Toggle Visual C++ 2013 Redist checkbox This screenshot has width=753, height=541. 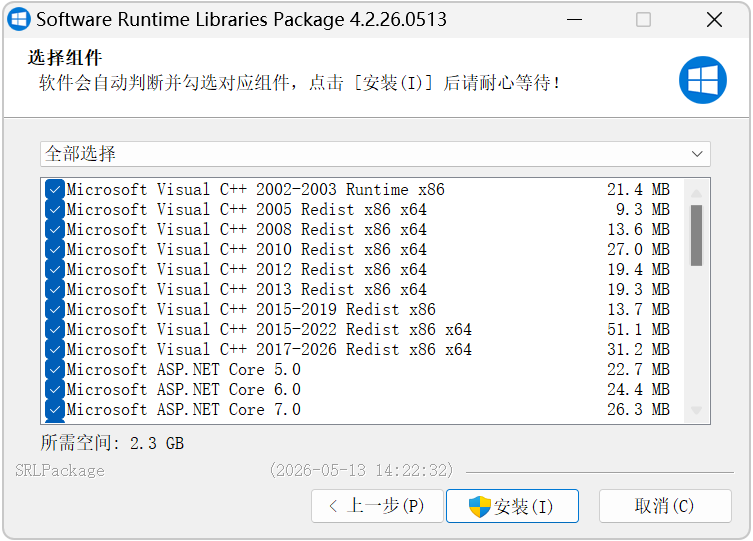tap(55, 289)
